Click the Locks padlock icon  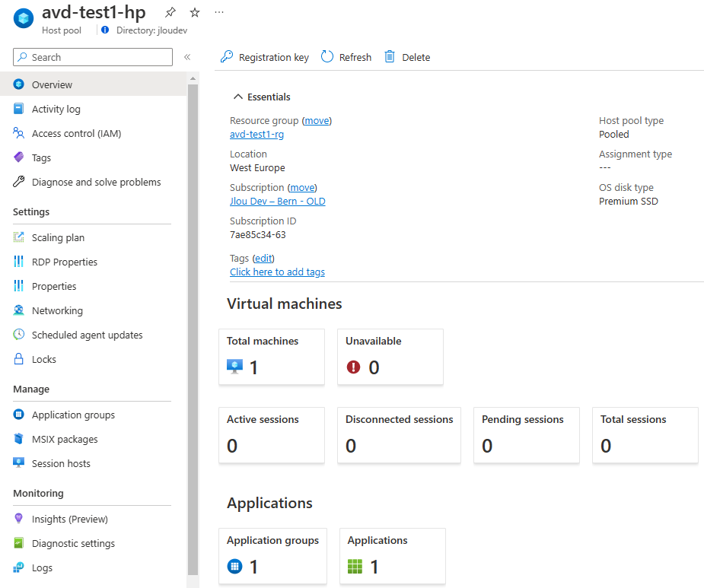18,358
